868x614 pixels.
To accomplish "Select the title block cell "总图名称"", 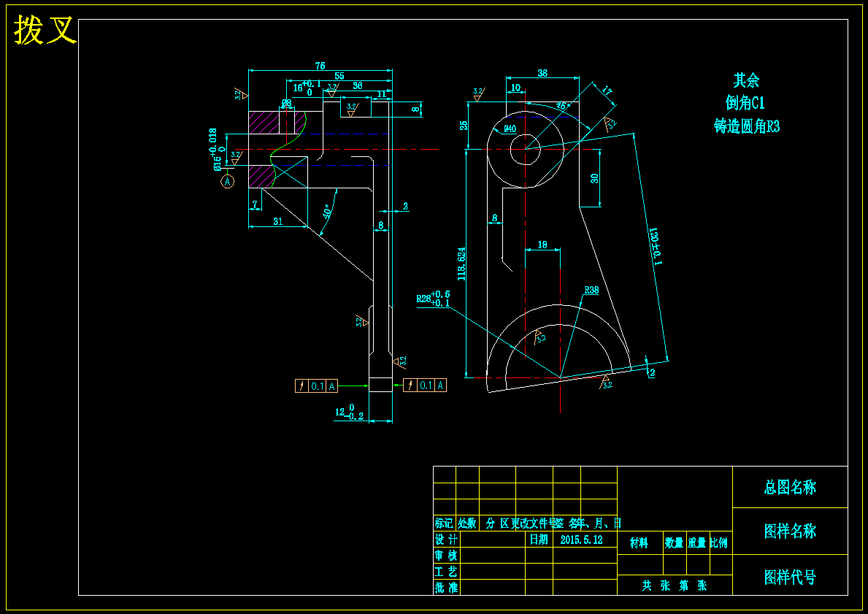I will [790, 487].
